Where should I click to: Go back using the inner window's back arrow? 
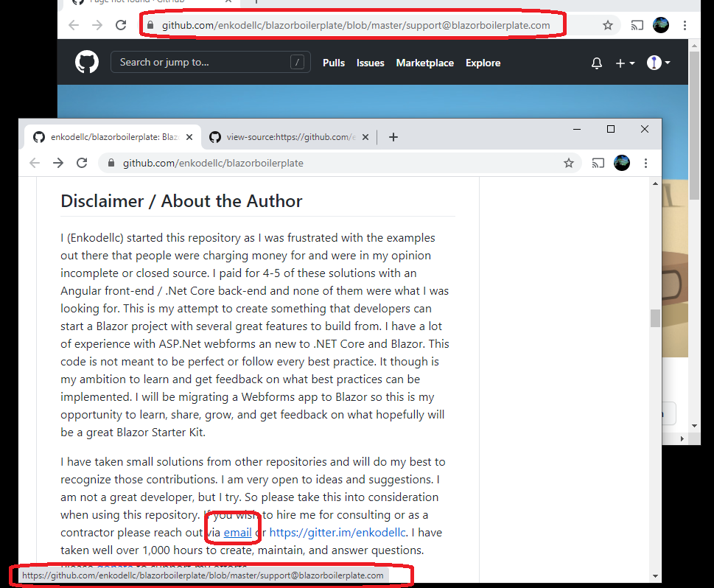click(34, 163)
